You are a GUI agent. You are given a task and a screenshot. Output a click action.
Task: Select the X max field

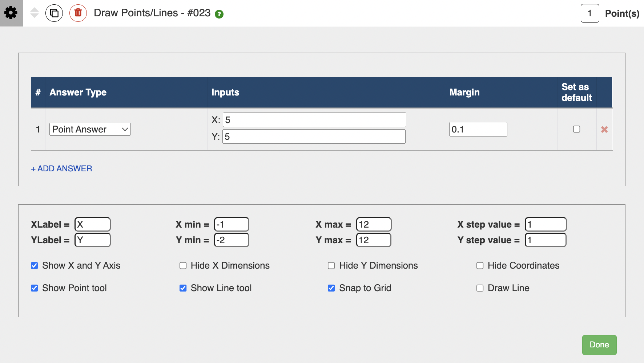pos(374,224)
